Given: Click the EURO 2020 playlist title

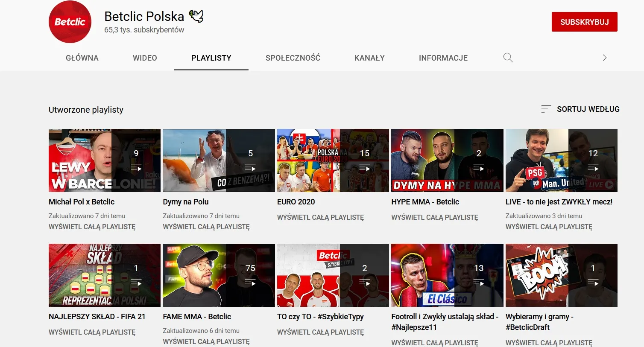Looking at the screenshot, I should tap(296, 202).
